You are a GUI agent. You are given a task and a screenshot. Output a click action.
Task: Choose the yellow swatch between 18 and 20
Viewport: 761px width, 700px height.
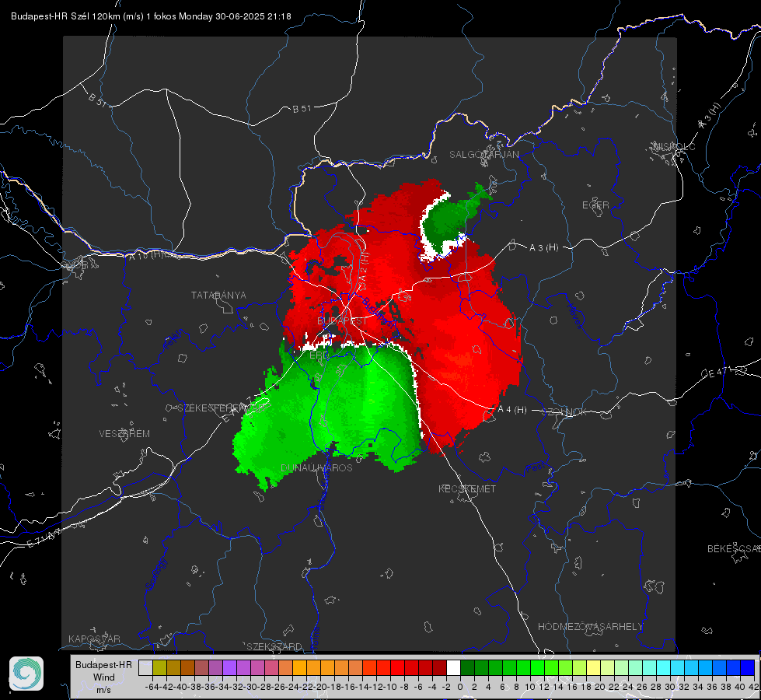(594, 667)
